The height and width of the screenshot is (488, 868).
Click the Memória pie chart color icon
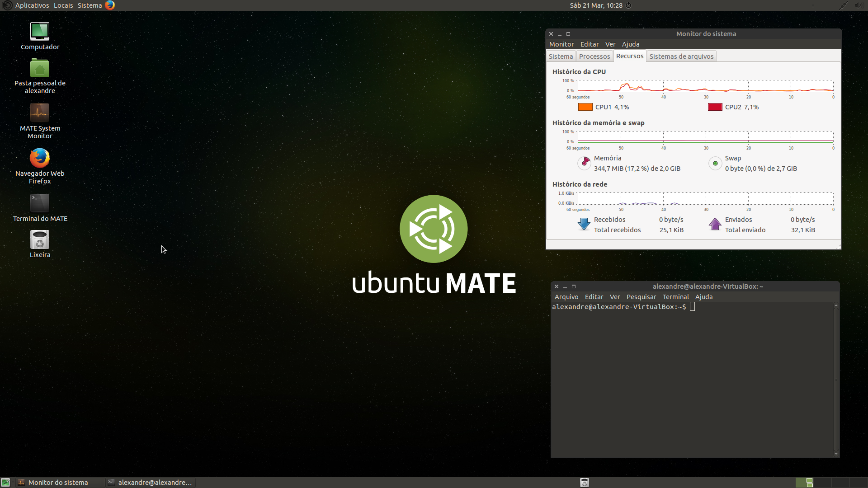point(584,163)
